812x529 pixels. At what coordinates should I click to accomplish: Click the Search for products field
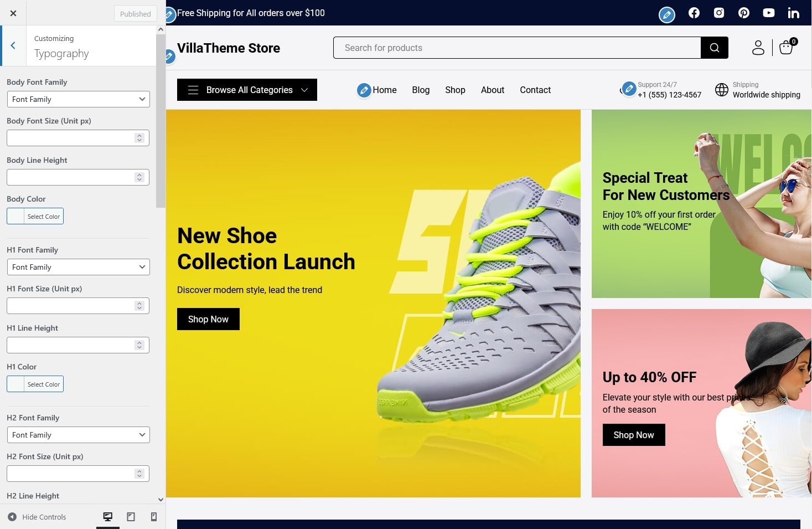[x=516, y=48]
